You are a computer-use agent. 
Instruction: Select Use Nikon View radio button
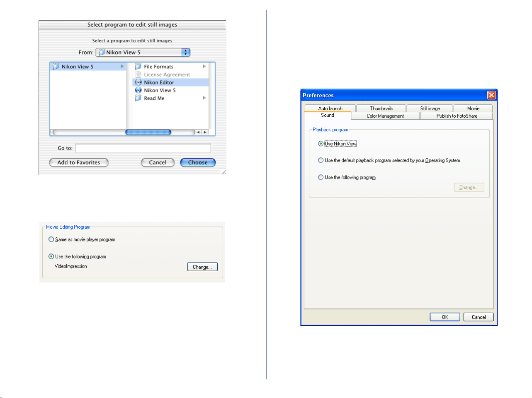pos(321,144)
